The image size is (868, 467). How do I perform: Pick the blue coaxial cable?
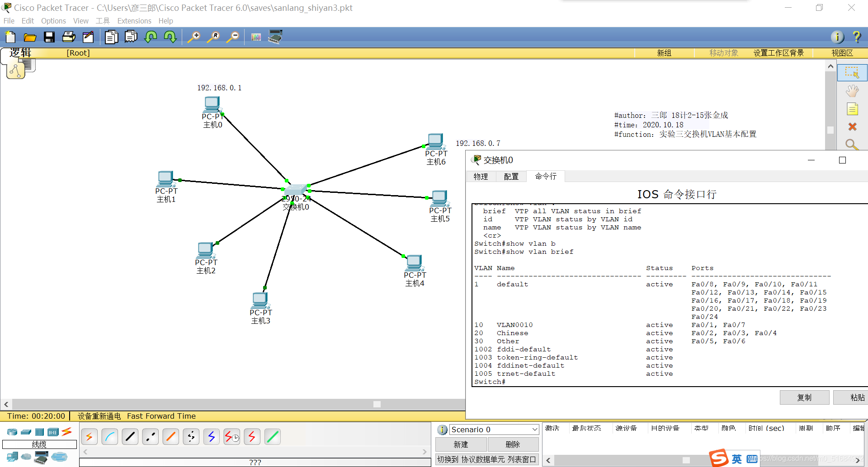[212, 437]
